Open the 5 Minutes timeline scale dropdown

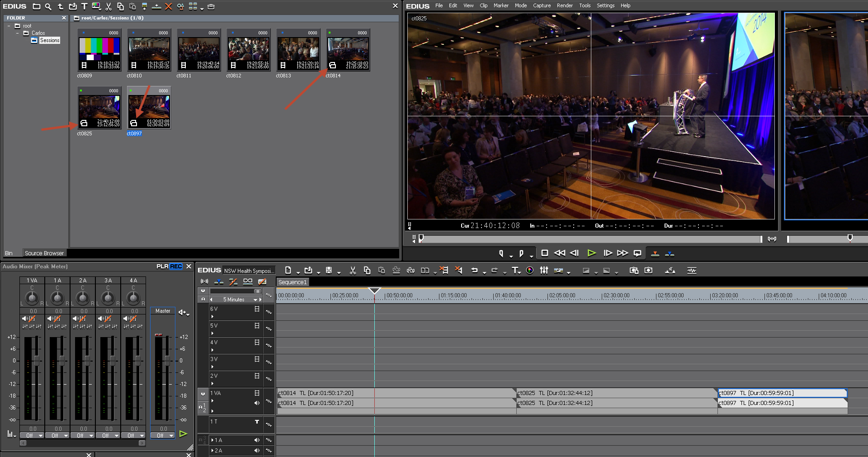(x=255, y=300)
